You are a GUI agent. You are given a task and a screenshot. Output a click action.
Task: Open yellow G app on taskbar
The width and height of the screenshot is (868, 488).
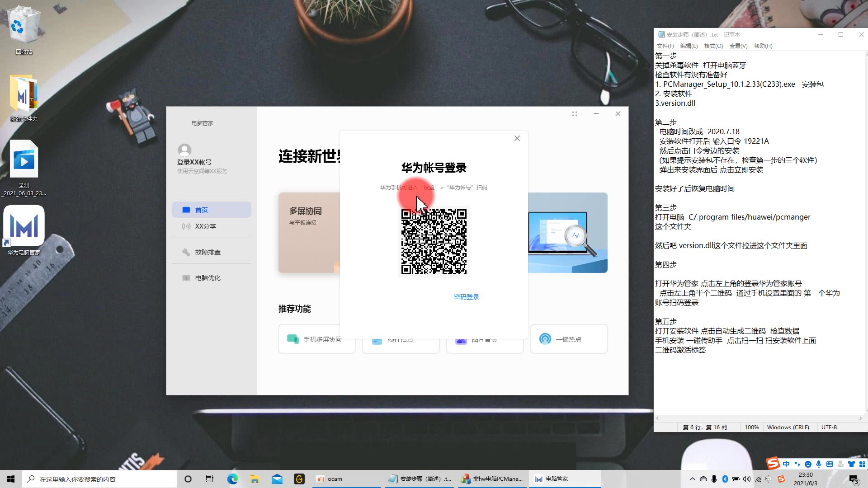pos(299,479)
